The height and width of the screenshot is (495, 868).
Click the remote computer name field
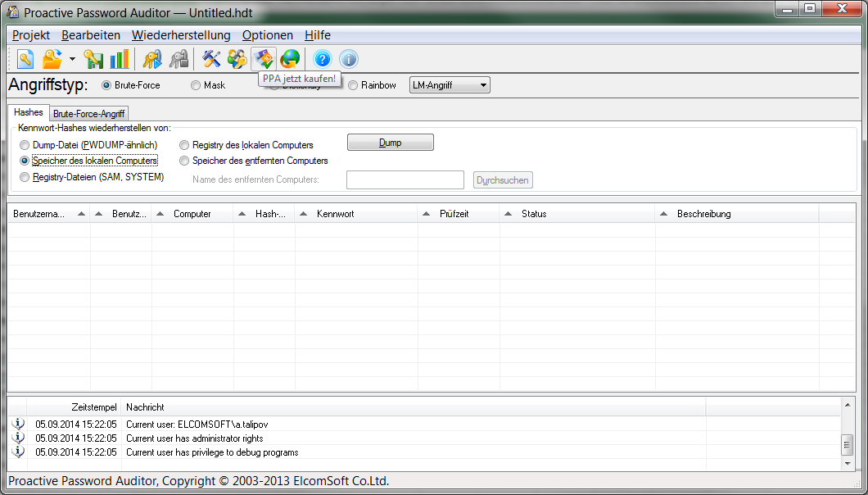405,179
